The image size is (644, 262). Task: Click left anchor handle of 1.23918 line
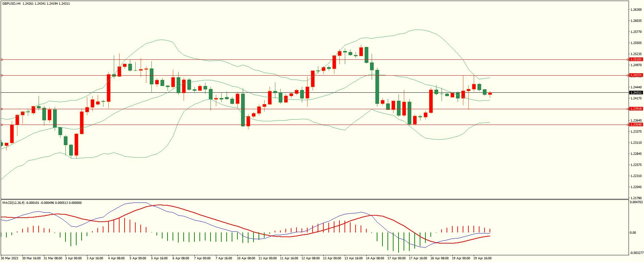pos(2,109)
